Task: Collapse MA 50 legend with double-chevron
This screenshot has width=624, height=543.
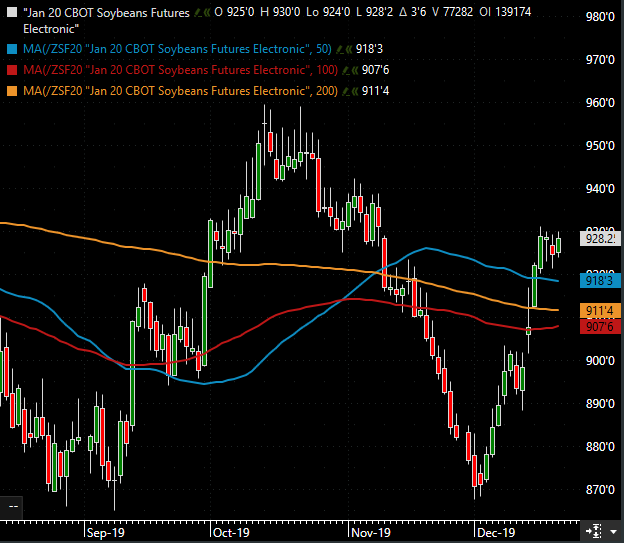Action: pos(349,49)
